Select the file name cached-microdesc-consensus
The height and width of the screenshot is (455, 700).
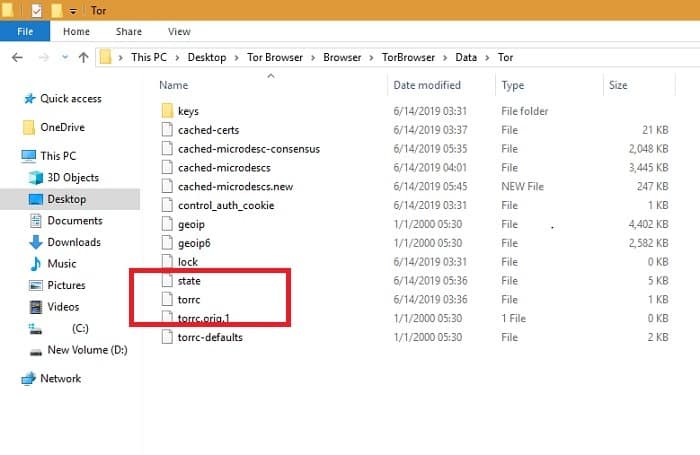[x=249, y=149]
